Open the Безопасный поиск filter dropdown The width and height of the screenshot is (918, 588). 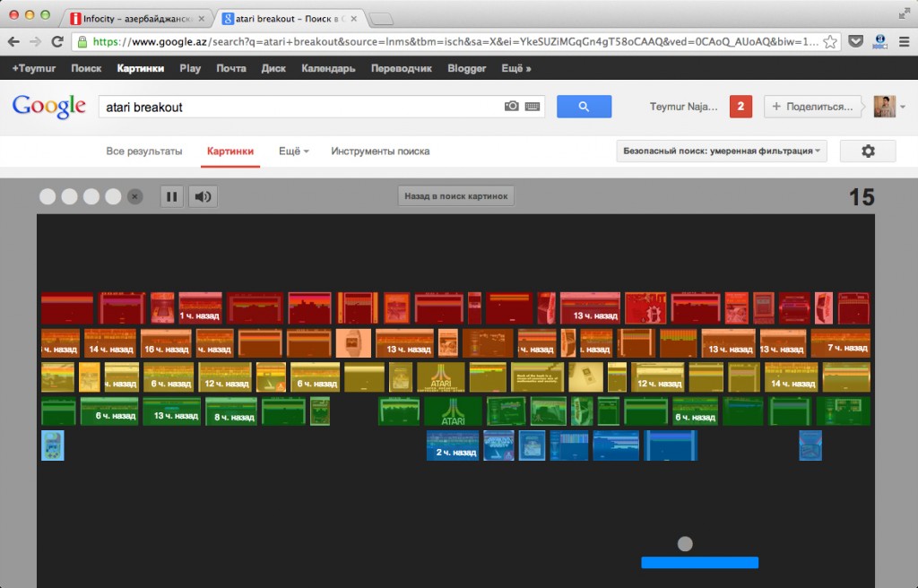click(x=722, y=151)
